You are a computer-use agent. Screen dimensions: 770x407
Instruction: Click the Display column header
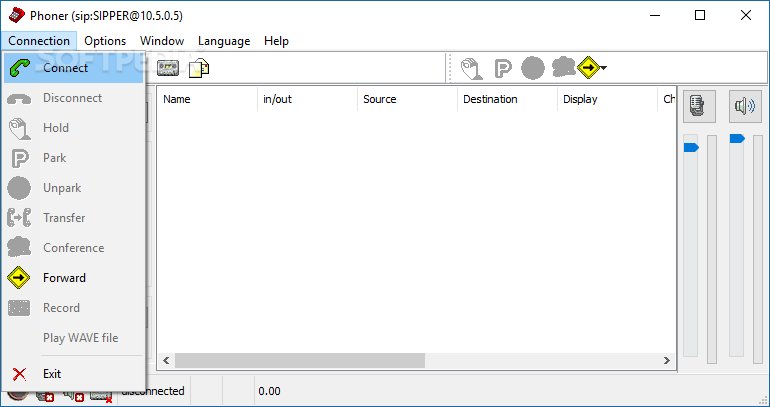[x=608, y=99]
